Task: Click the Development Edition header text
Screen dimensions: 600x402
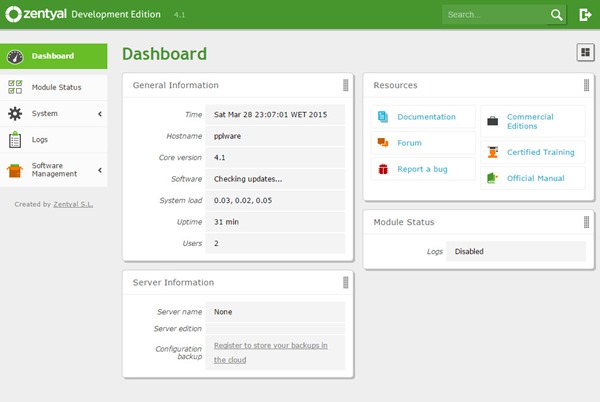Action: click(116, 15)
